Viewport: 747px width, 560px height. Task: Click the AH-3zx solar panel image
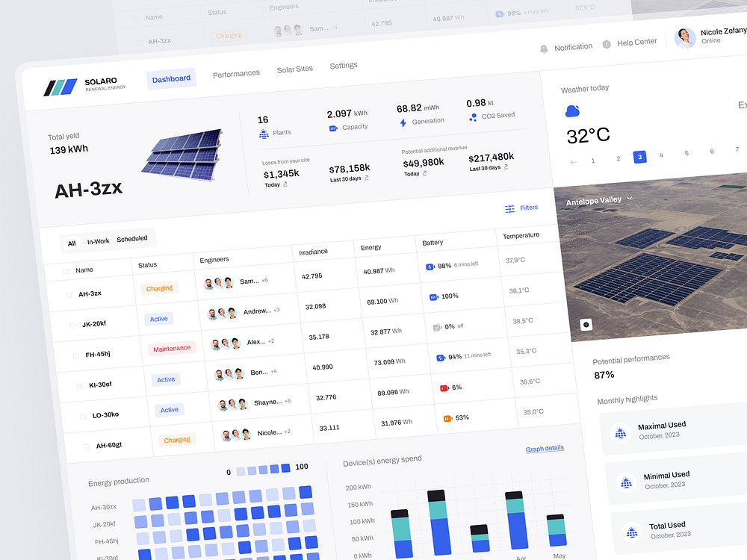tap(182, 155)
